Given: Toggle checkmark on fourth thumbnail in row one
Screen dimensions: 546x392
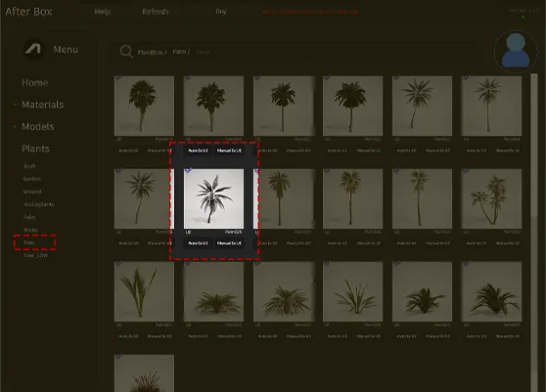Looking at the screenshot, I should click(x=327, y=77).
